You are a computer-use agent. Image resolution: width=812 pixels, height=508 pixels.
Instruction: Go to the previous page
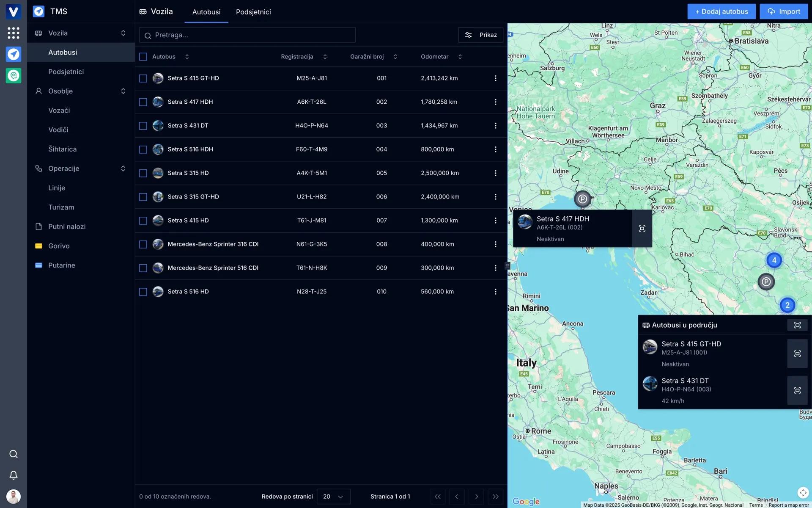[x=457, y=497]
